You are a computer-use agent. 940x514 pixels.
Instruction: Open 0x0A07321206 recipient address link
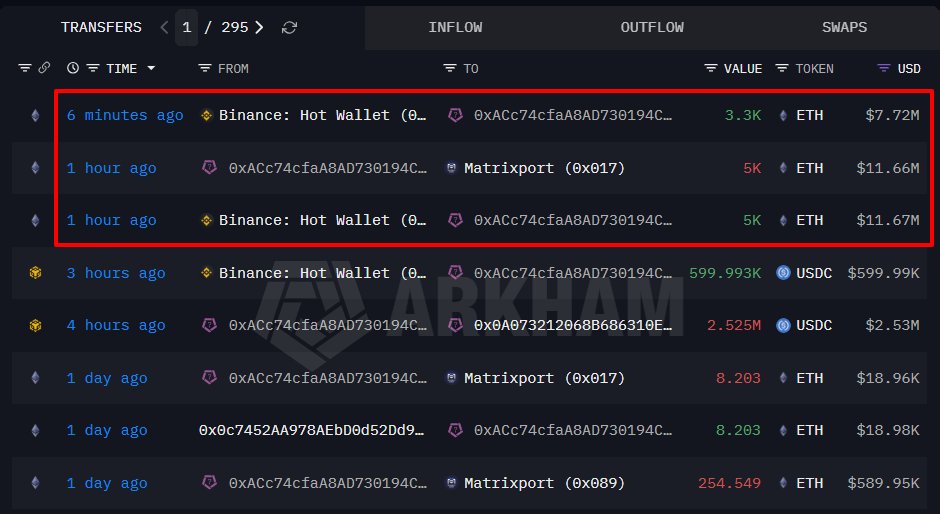[573, 326]
